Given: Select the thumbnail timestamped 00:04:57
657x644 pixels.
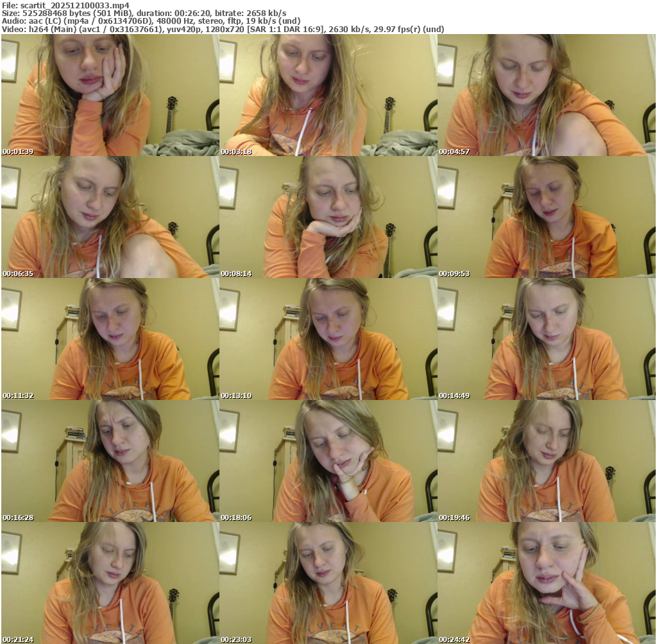Looking at the screenshot, I should 547,95.
